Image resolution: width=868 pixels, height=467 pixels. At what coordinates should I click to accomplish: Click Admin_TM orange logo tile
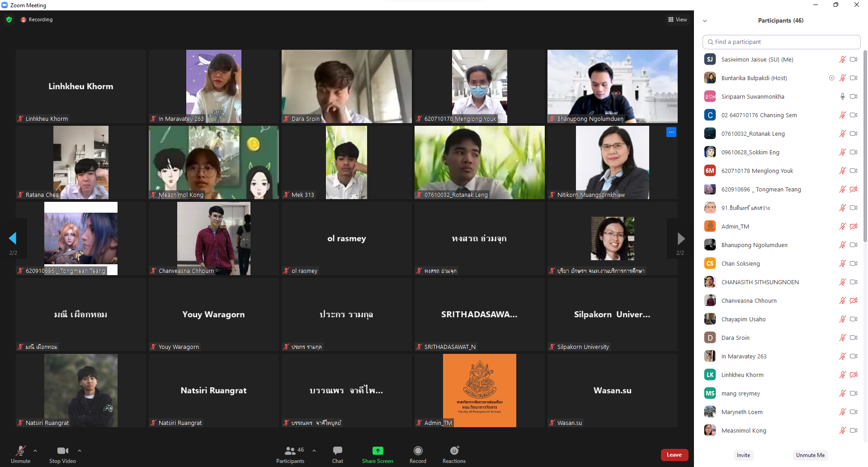coord(480,391)
